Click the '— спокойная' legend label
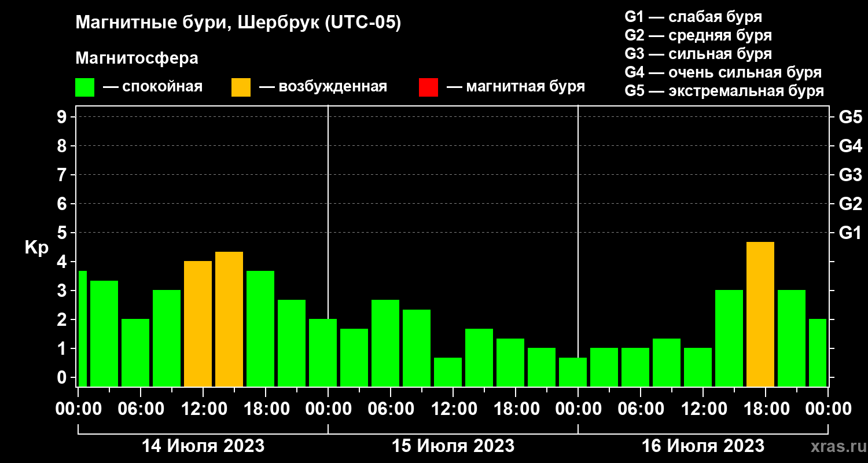868x463 pixels. pyautogui.click(x=153, y=87)
